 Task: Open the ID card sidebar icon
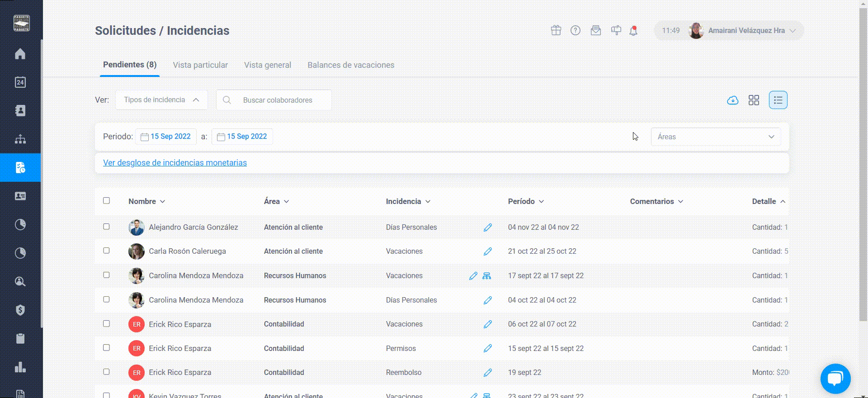(x=20, y=196)
